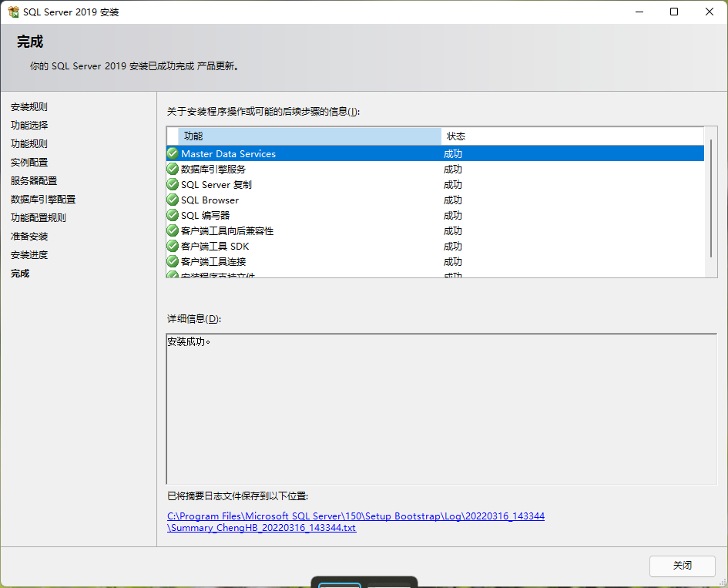Click the 状态 column header
This screenshot has height=588, width=728.
[x=572, y=136]
